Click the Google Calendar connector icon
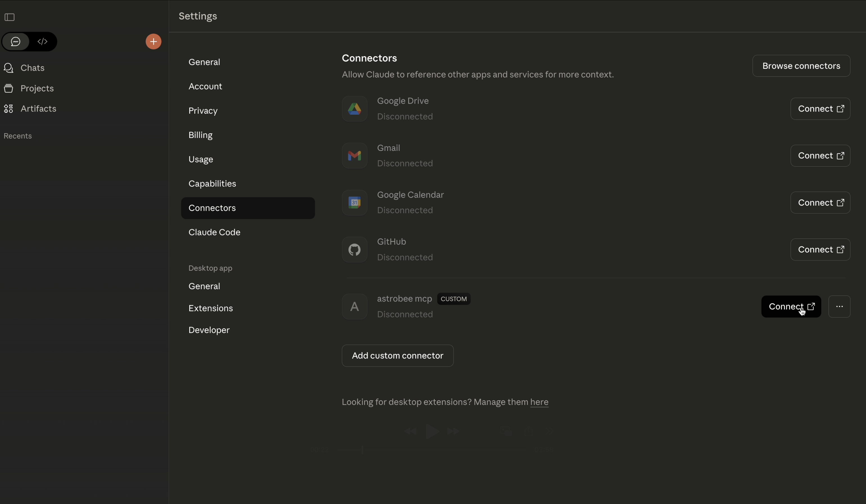This screenshot has width=866, height=504. [x=354, y=203]
